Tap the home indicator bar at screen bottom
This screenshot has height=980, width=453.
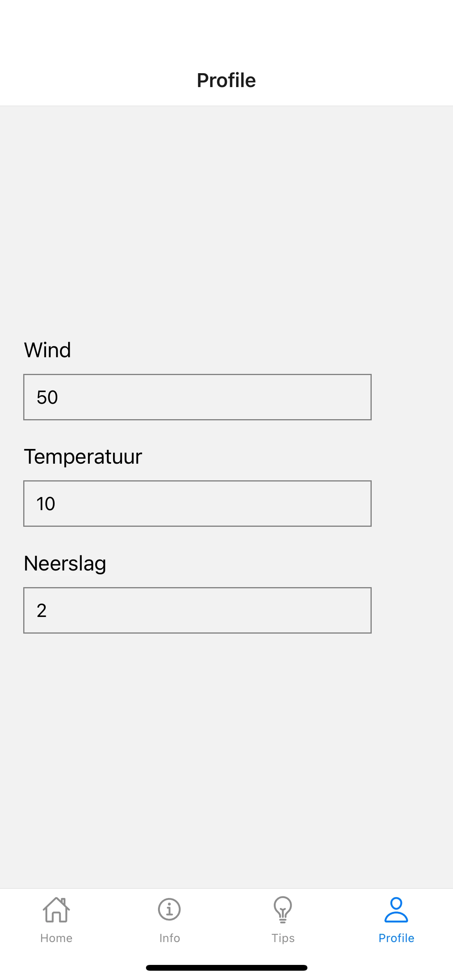click(226, 963)
